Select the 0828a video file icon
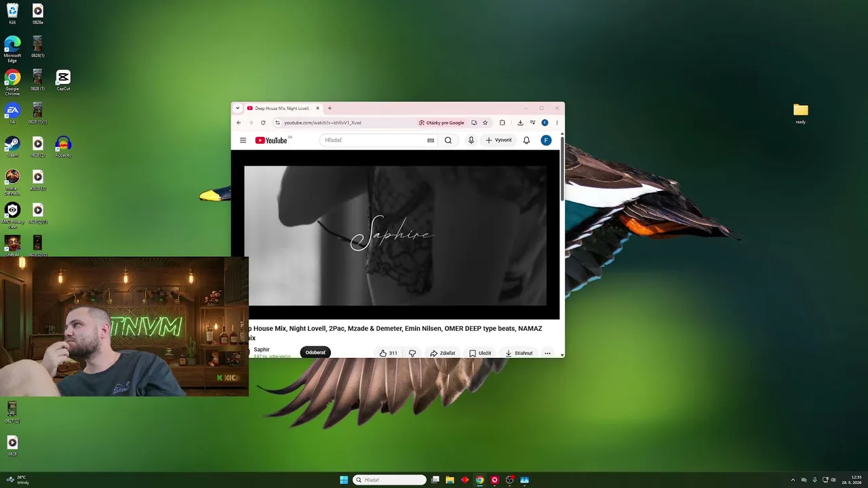Screen dimensions: 868x488 click(x=38, y=14)
